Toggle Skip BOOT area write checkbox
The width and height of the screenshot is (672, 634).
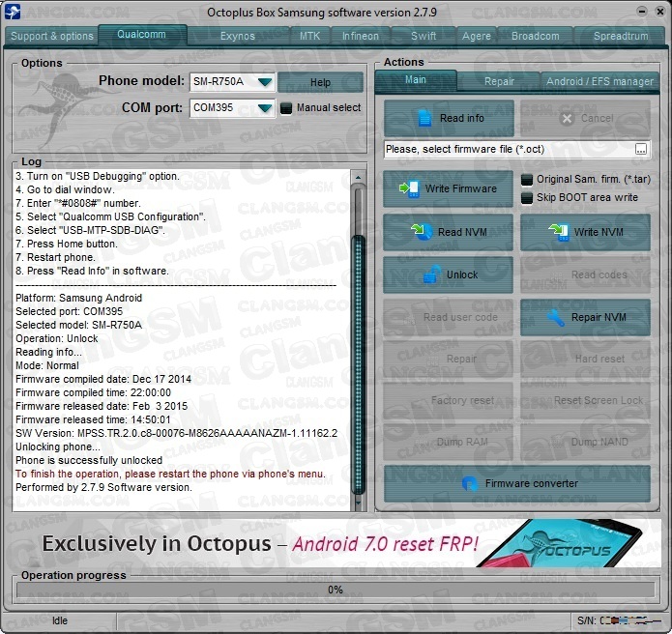click(527, 198)
